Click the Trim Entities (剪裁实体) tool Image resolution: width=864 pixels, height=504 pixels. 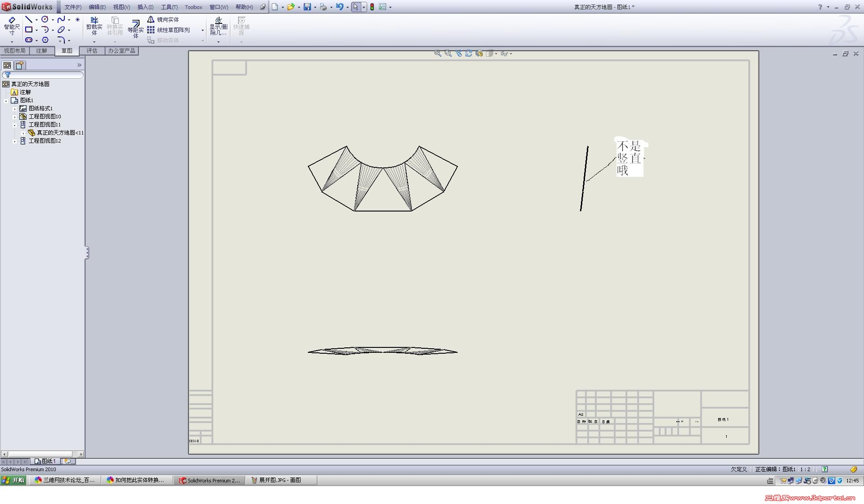point(94,26)
